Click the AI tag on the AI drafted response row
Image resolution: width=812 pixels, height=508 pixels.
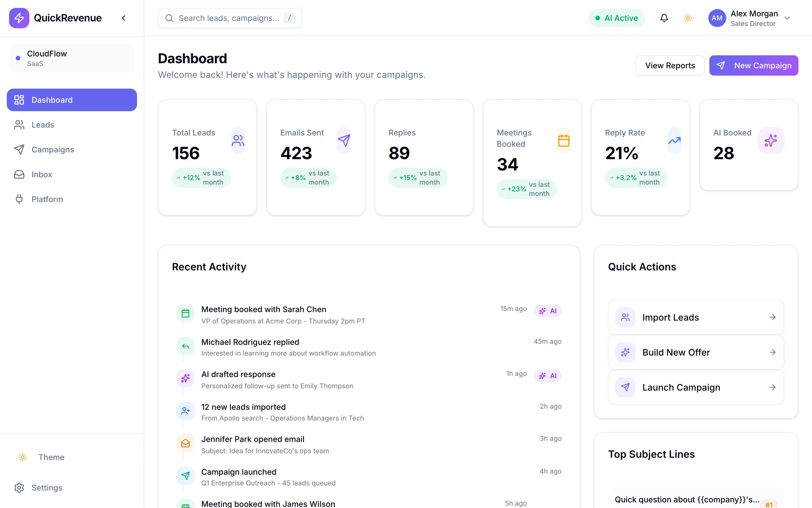[548, 376]
